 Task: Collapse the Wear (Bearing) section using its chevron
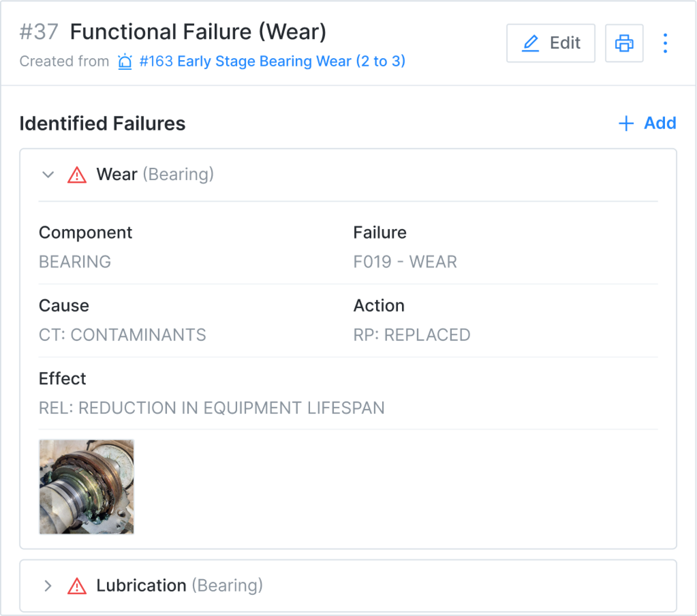coord(48,174)
